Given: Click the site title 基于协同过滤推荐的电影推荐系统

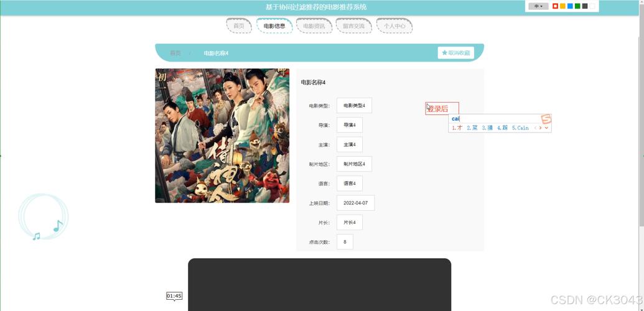Looking at the screenshot, I should pos(316,7).
